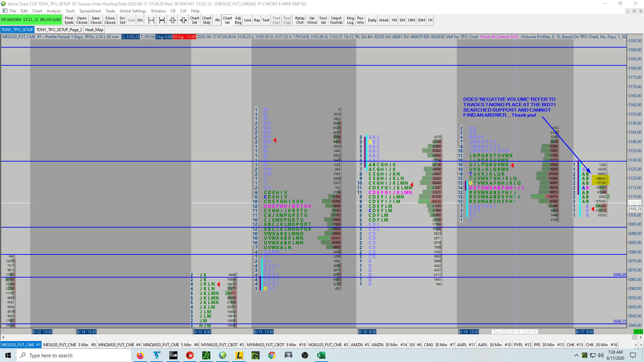Switch to the Heat_Map tab
The width and height of the screenshot is (644, 362).
pyautogui.click(x=94, y=29)
